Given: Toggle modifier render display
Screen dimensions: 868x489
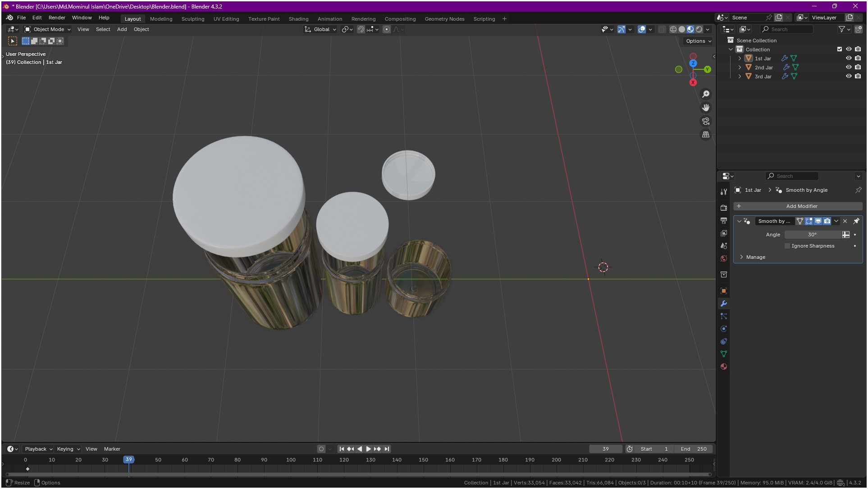Looking at the screenshot, I should tap(827, 221).
